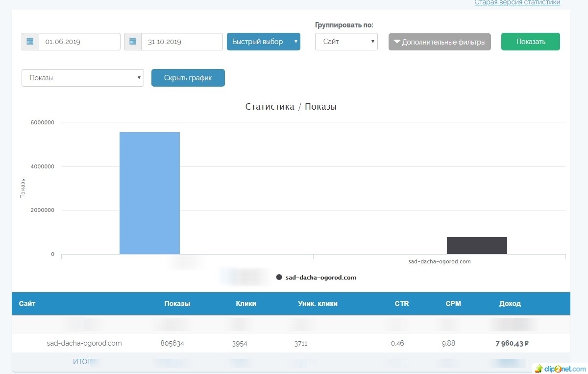The height and width of the screenshot is (374, 588).
Task: Click the end date calendar icon
Action: 132,42
